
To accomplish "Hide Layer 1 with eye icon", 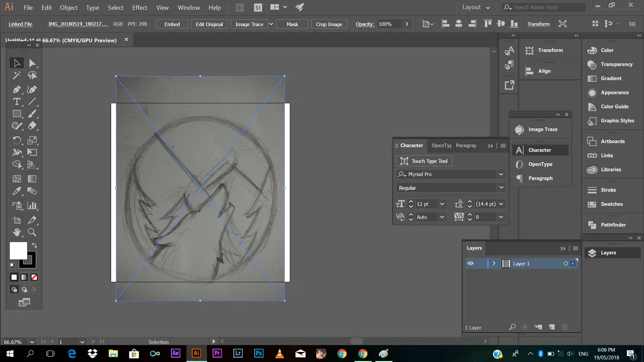I will point(470,263).
